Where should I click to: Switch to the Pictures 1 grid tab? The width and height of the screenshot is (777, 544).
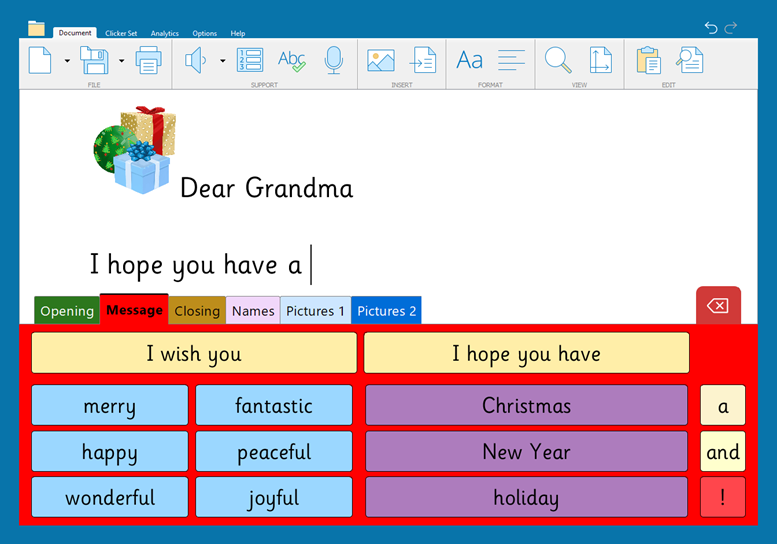pos(315,311)
